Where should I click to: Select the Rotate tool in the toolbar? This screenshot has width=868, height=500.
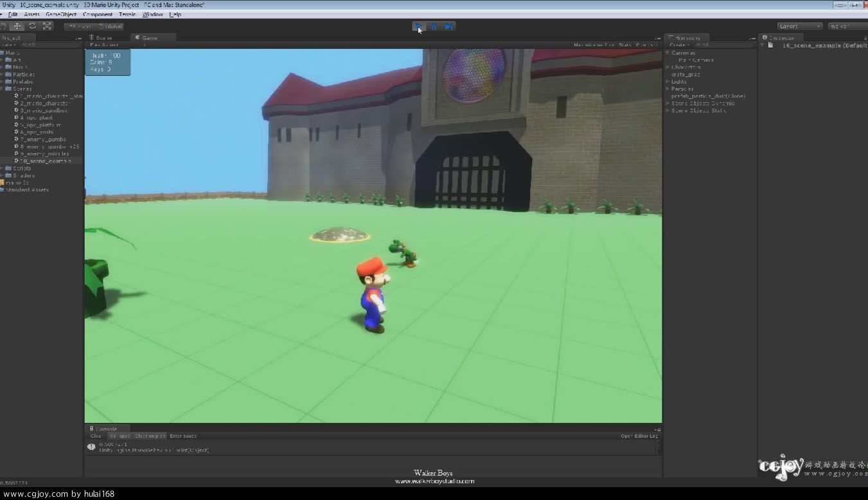tap(32, 26)
